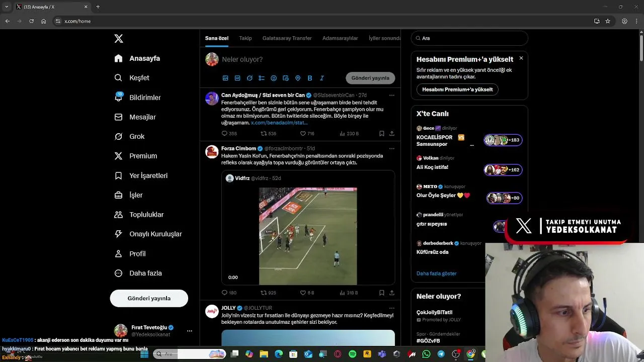
Task: Open Adamsaraylılar tab
Action: [x=340, y=38]
